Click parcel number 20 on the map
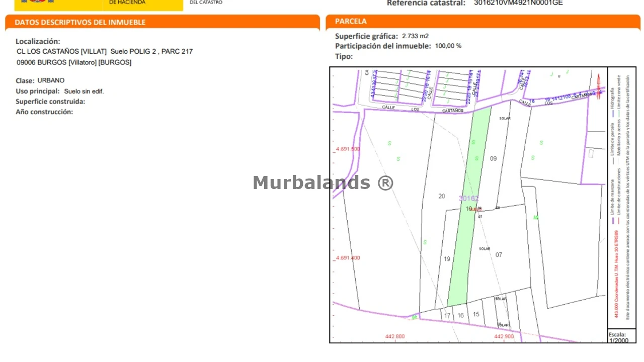 441,196
